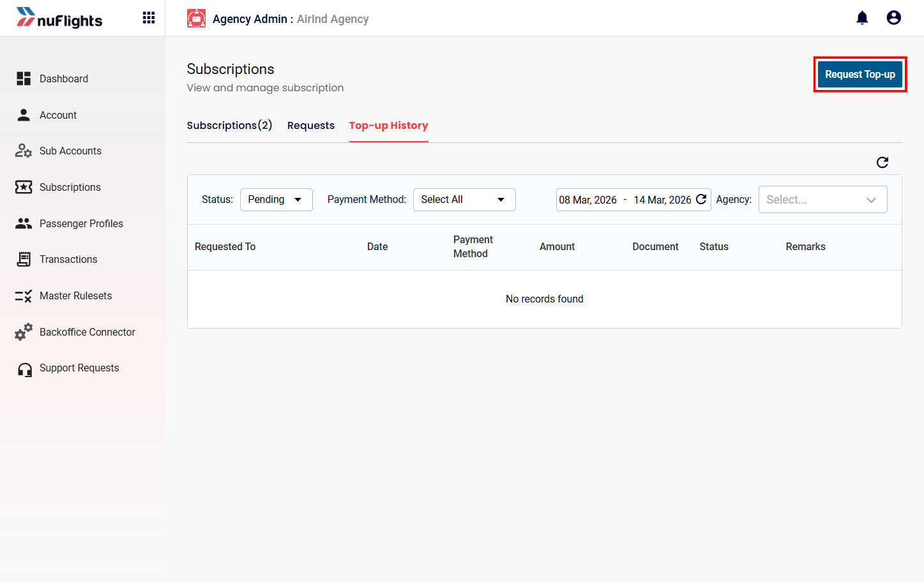Click the Remarks column header
924x582 pixels.
point(805,246)
